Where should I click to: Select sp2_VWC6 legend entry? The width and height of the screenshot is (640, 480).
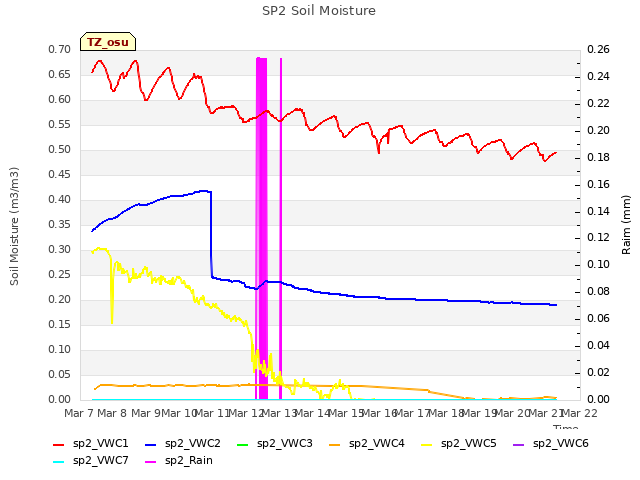(x=551, y=444)
